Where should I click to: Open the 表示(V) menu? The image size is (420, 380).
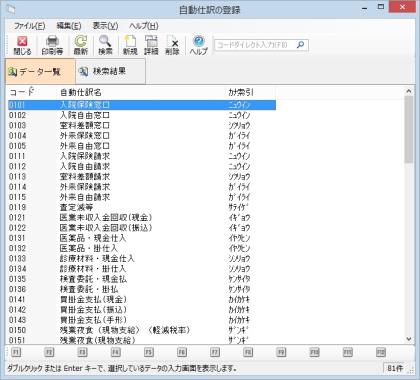click(x=105, y=26)
